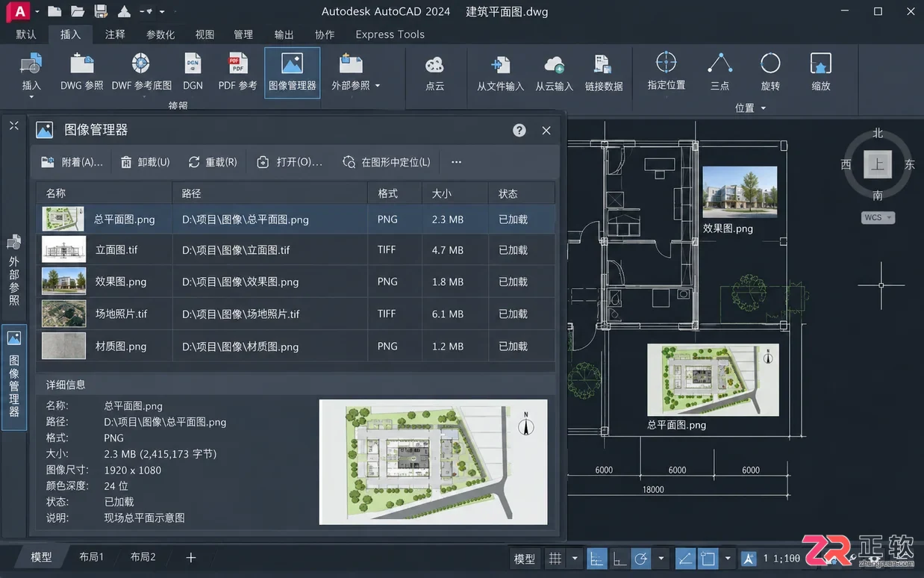Open image manager help question mark
Screen dimensions: 924x578
tap(519, 130)
